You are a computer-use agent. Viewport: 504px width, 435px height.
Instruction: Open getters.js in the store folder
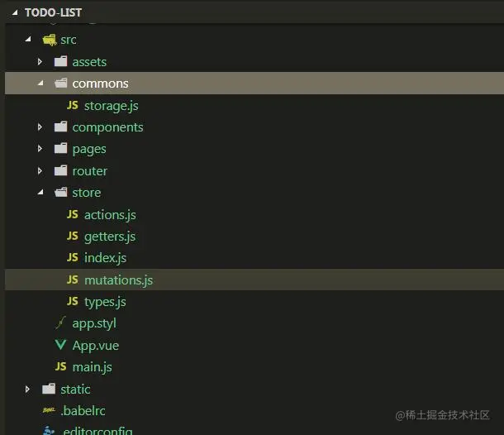coord(109,237)
